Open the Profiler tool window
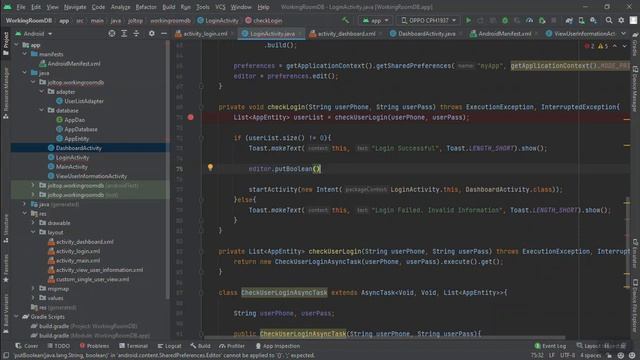 pyautogui.click(x=232, y=346)
